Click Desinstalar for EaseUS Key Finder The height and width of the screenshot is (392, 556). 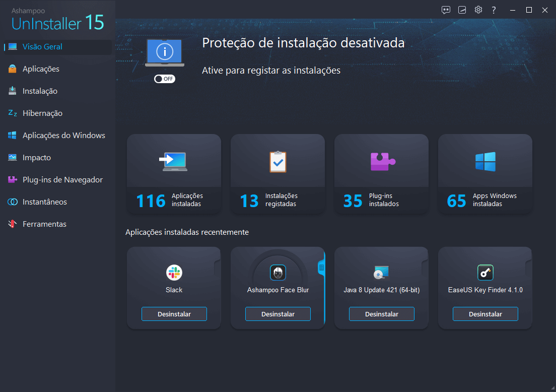pyautogui.click(x=485, y=314)
